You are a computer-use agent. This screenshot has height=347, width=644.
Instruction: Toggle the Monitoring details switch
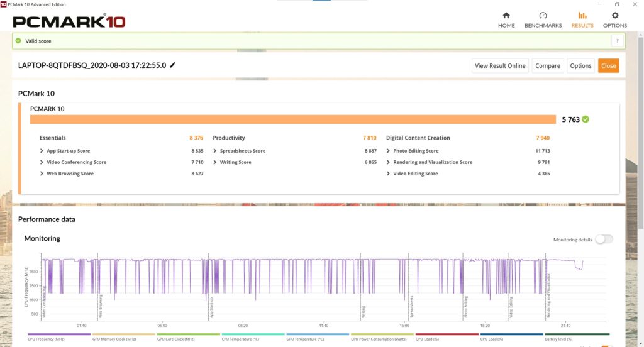(x=604, y=240)
